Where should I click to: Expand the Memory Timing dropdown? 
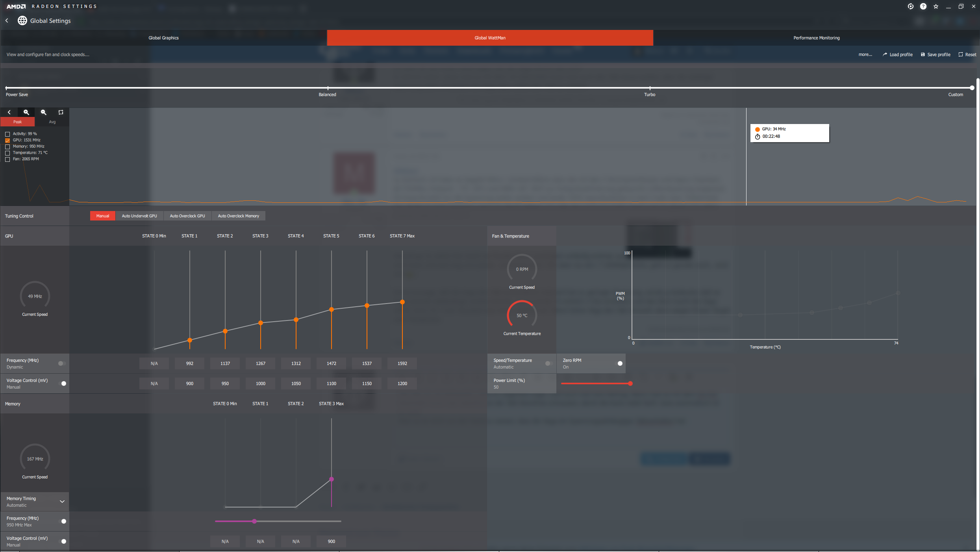[x=62, y=502]
